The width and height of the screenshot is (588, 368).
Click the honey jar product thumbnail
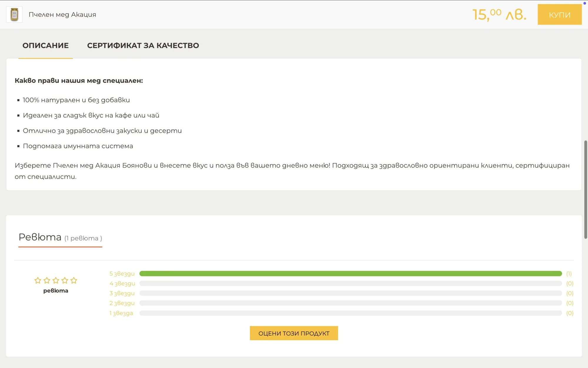click(x=14, y=14)
